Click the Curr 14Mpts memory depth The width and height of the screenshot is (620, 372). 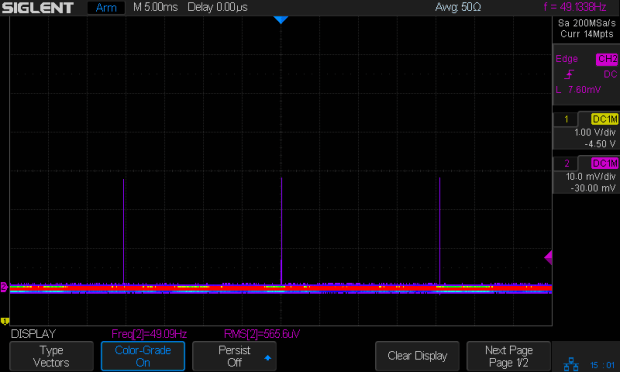[x=587, y=34]
